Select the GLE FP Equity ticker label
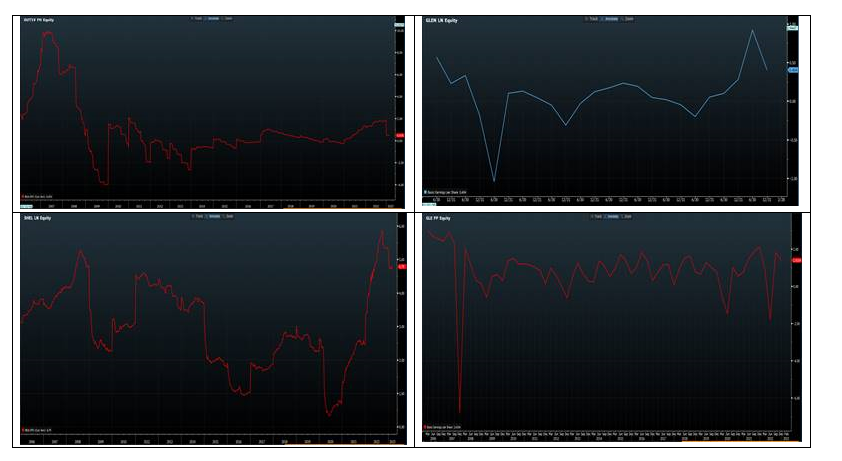 pos(440,217)
